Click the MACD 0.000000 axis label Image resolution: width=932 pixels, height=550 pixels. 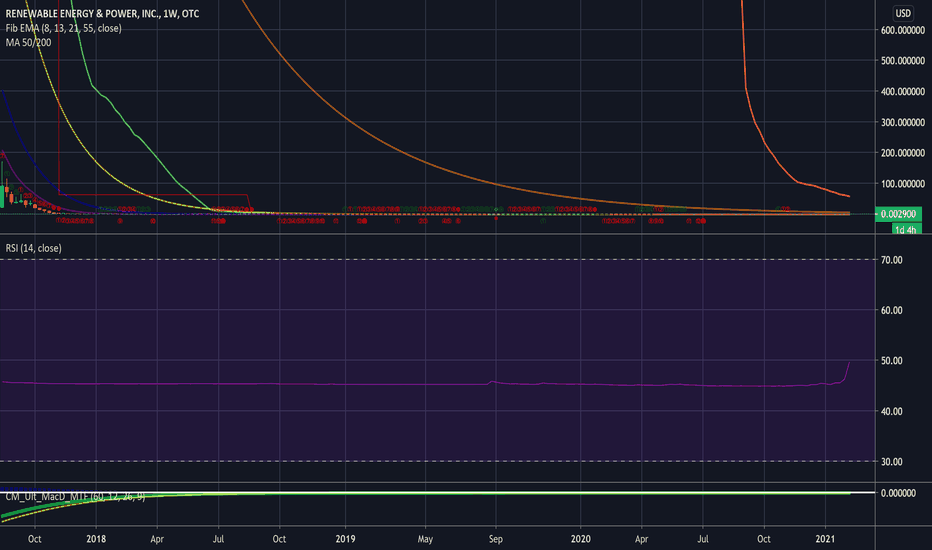(x=898, y=493)
